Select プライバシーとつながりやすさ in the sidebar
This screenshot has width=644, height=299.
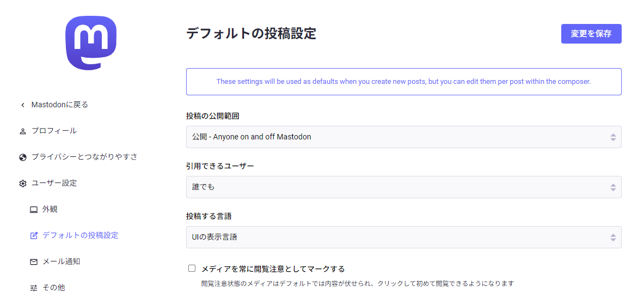click(x=84, y=157)
